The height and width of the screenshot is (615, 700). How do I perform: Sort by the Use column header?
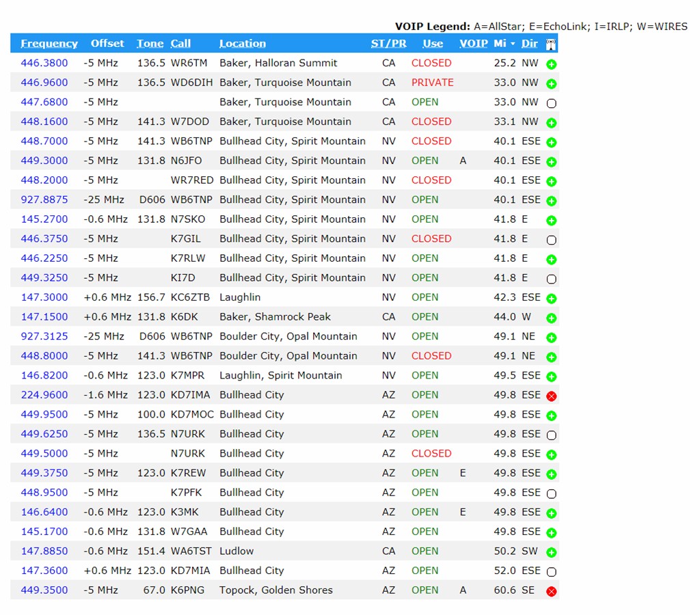click(432, 44)
